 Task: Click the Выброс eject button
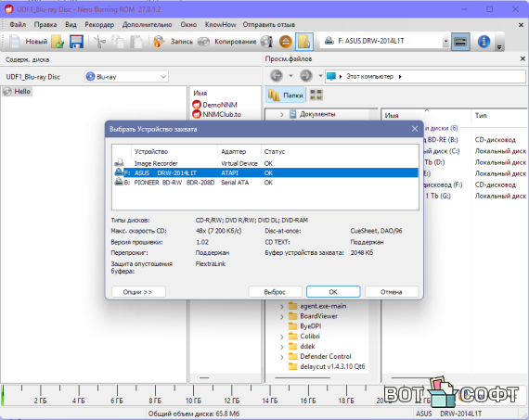275,292
